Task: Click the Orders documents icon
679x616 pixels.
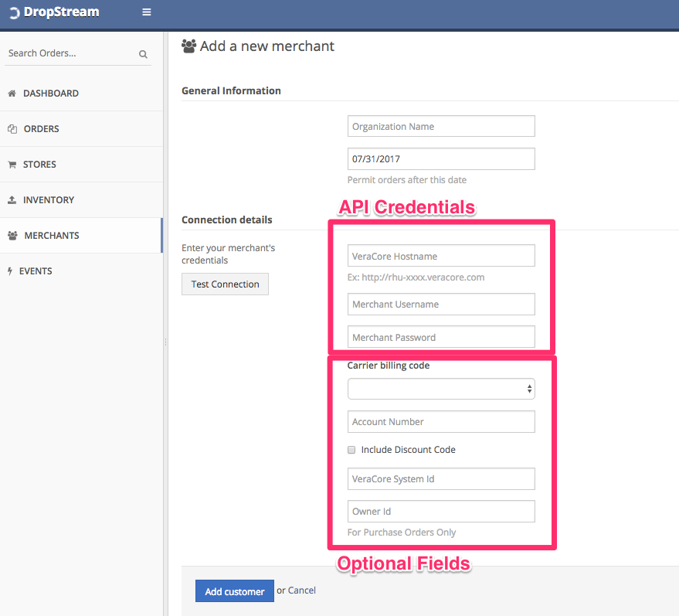Action: click(12, 128)
